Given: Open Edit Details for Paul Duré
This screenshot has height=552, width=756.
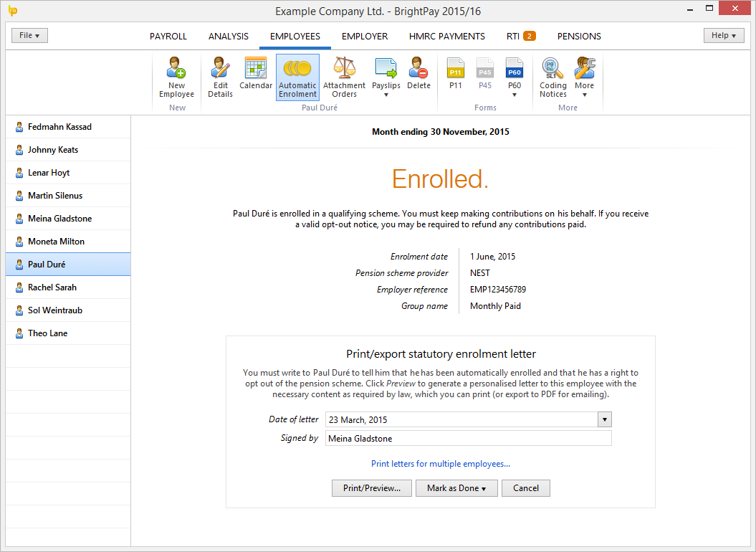Looking at the screenshot, I should tap(220, 77).
